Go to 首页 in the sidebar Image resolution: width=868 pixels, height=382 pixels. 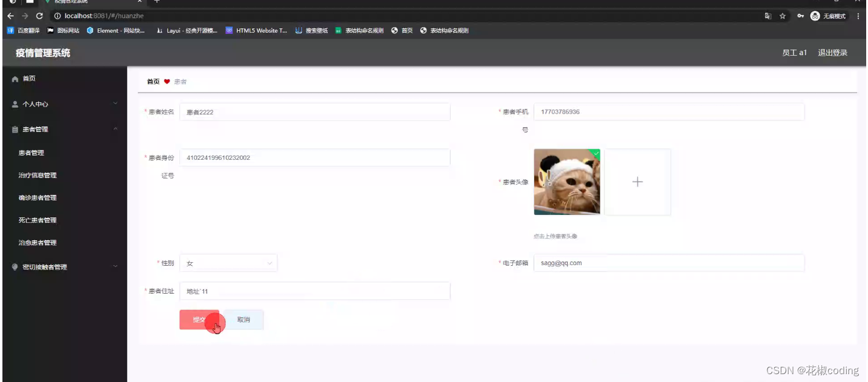point(29,79)
